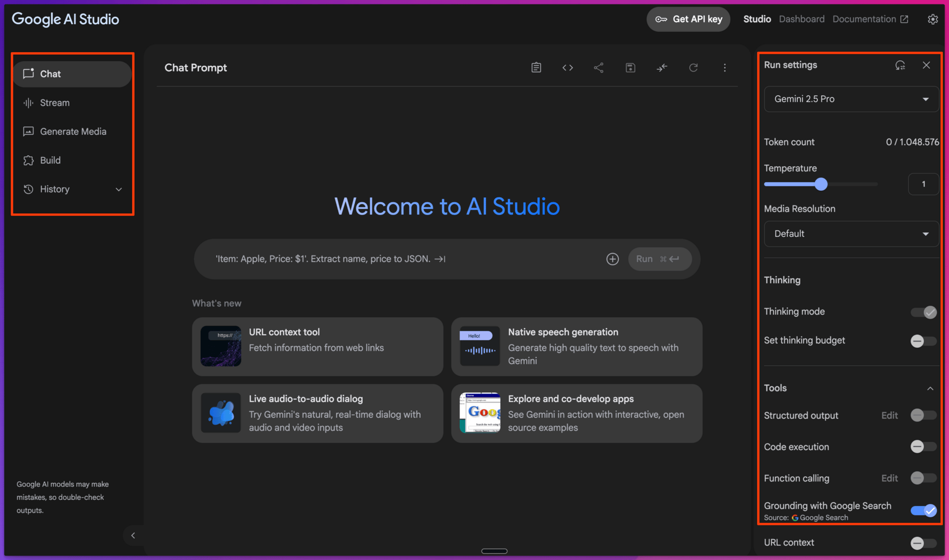The height and width of the screenshot is (560, 949).
Task: Click the tab arrow icon after prompt suggestion
Action: pos(440,259)
